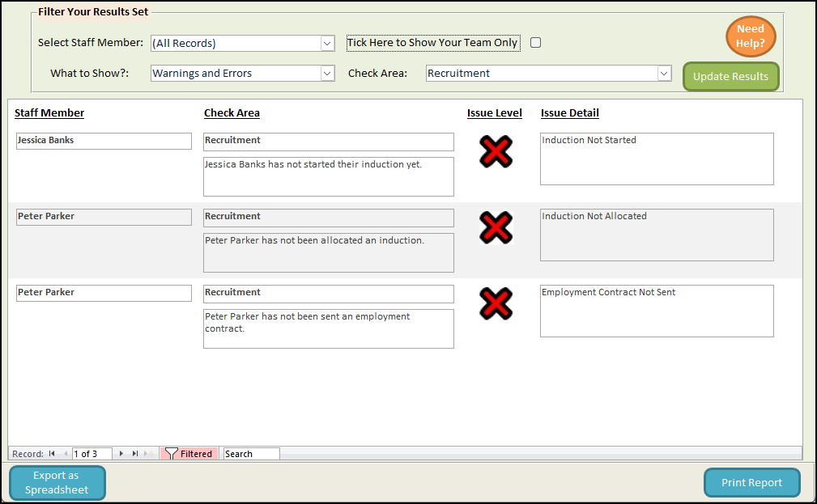Tick the Show Your Team Only checkbox
817x504 pixels.
[x=535, y=43]
